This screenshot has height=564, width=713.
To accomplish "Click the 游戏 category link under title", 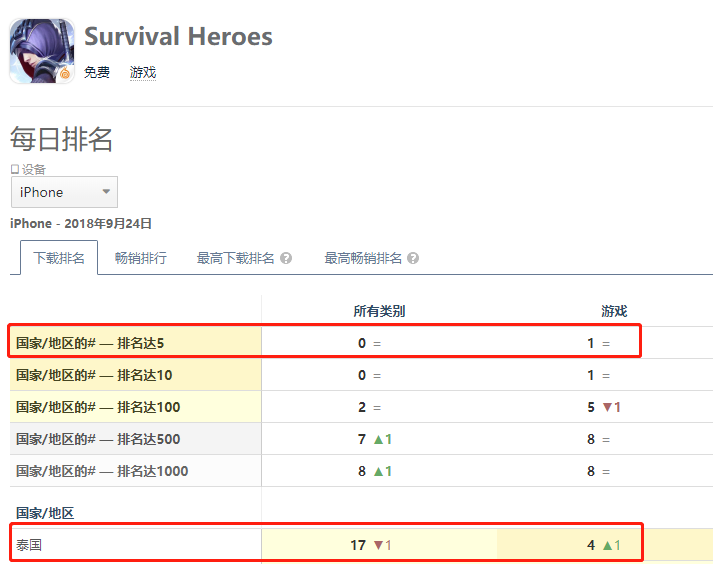I will click(x=143, y=72).
